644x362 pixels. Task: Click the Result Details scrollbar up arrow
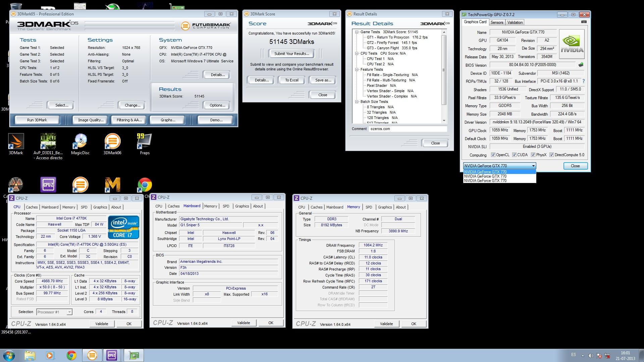[444, 32]
